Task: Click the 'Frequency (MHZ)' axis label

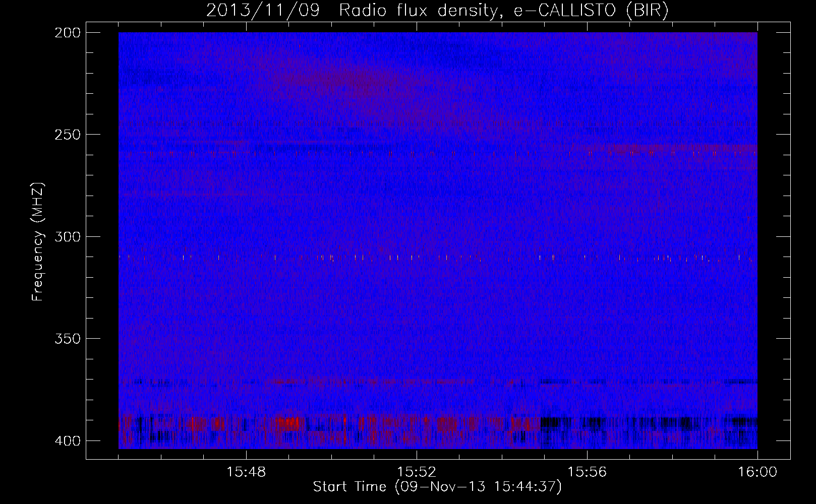Action: [38, 242]
